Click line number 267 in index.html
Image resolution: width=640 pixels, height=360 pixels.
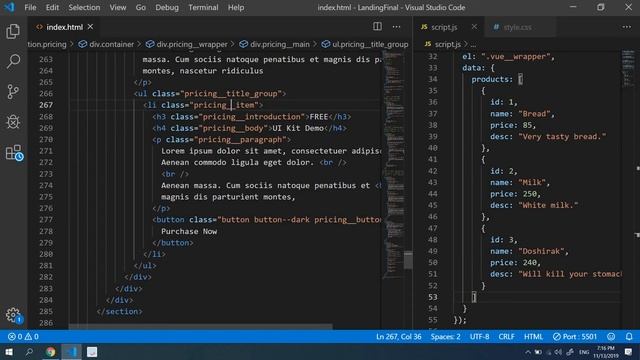[46, 105]
